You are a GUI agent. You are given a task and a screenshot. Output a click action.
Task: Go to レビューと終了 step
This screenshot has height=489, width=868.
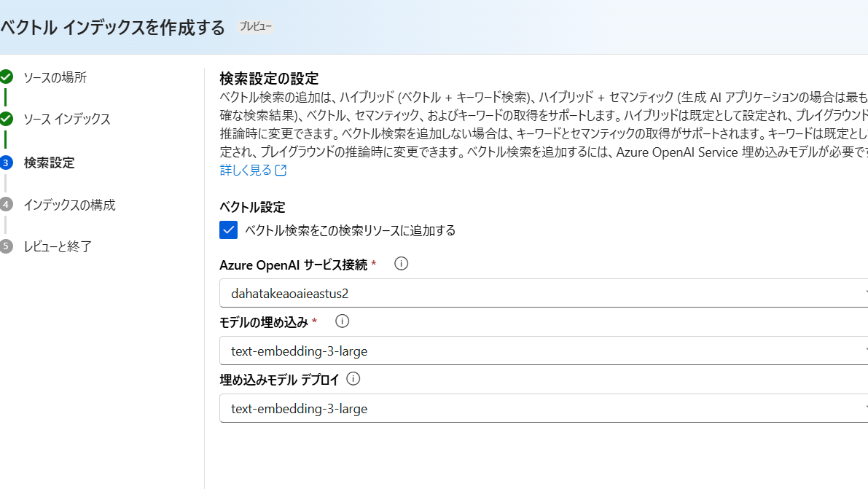coord(58,246)
